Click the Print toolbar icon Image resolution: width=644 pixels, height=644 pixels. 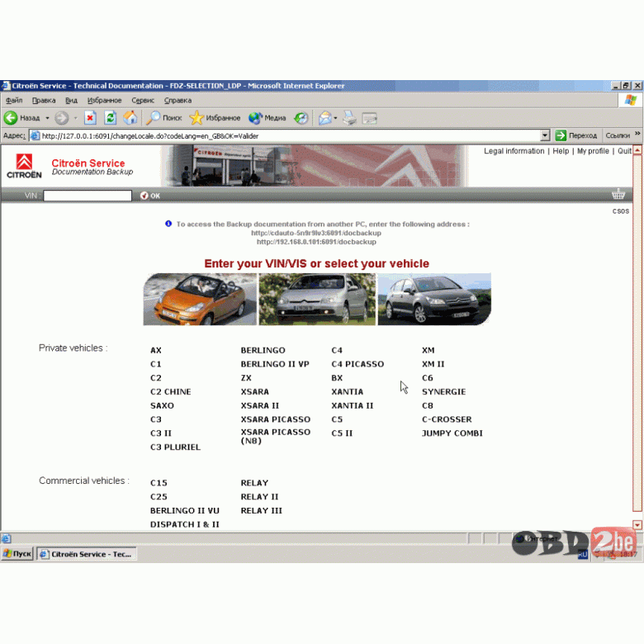coord(349,118)
